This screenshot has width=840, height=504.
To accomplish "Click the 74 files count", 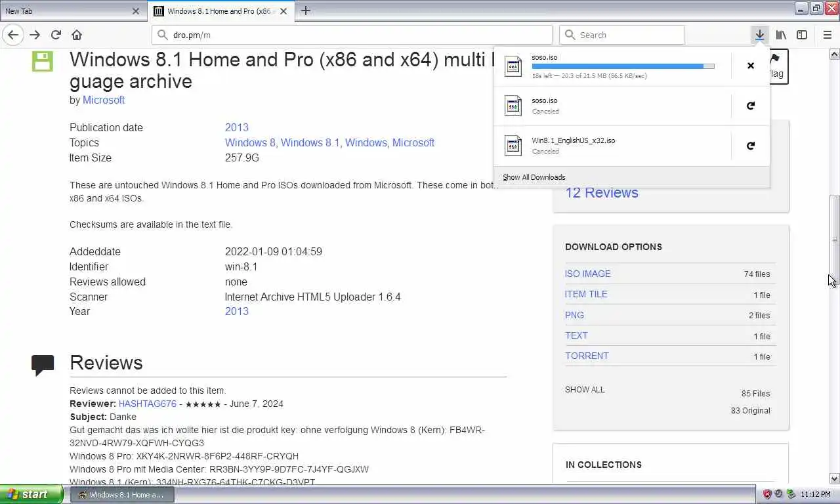I will pyautogui.click(x=757, y=274).
